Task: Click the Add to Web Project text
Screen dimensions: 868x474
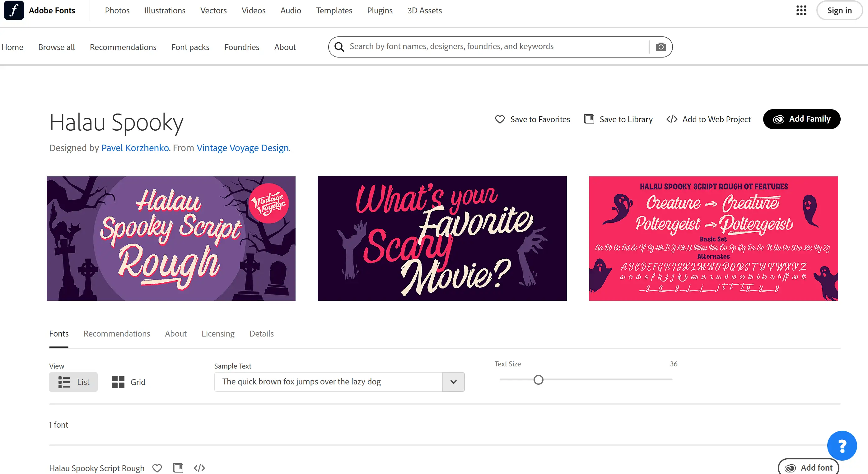Action: point(717,119)
